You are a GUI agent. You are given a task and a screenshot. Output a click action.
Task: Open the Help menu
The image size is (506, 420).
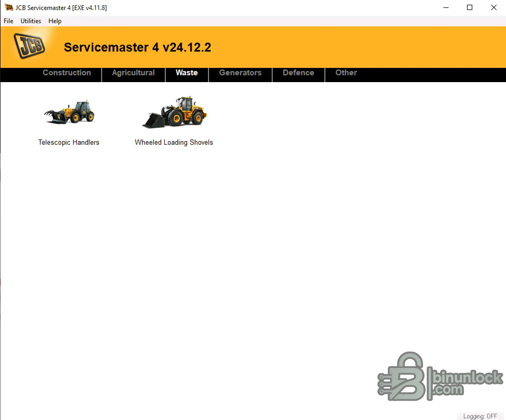(x=55, y=21)
